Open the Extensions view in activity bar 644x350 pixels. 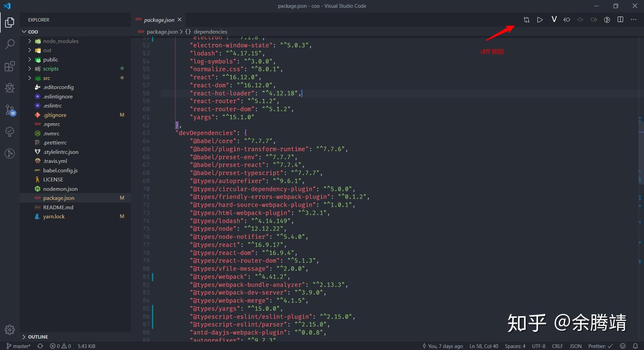coord(10,66)
